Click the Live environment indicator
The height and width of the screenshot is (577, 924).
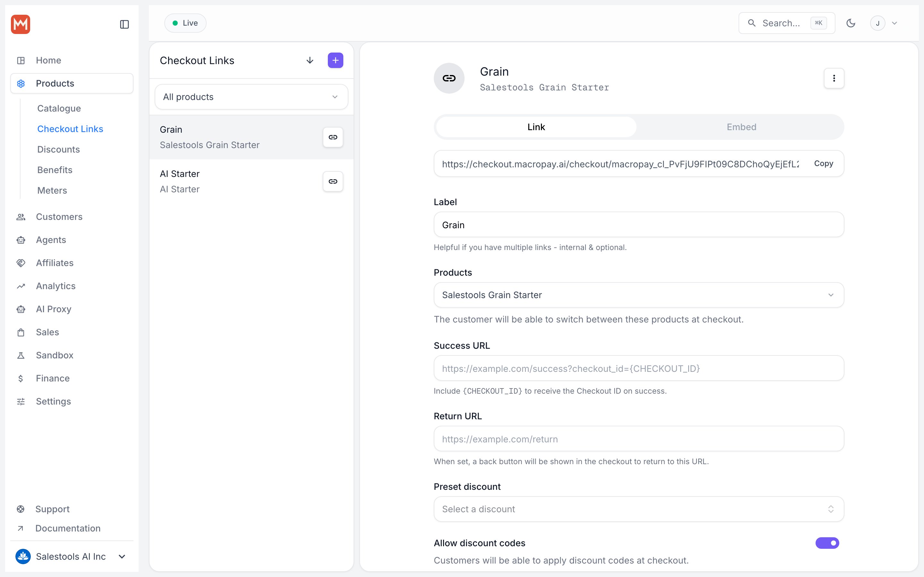(185, 23)
